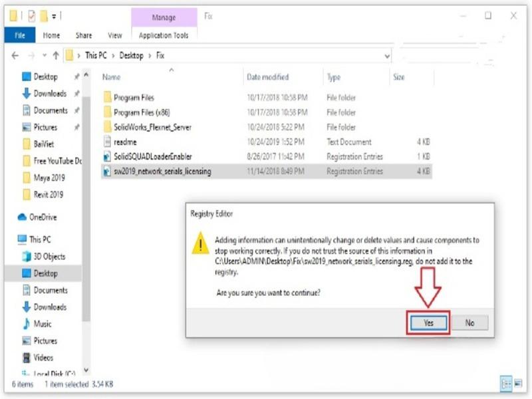The image size is (532, 399).
Task: Click the navigation pane scroll down arrow
Action: point(86,370)
